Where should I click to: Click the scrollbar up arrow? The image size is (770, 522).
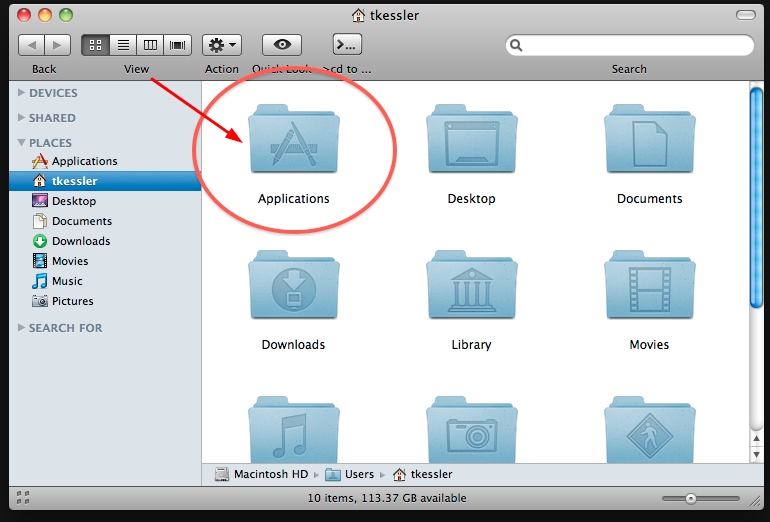756,439
